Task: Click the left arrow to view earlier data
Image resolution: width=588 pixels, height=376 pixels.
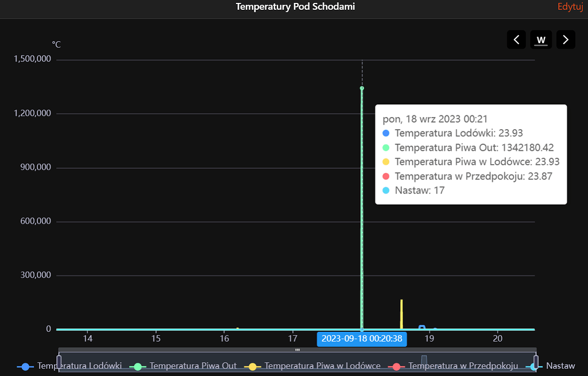Action: pos(516,39)
